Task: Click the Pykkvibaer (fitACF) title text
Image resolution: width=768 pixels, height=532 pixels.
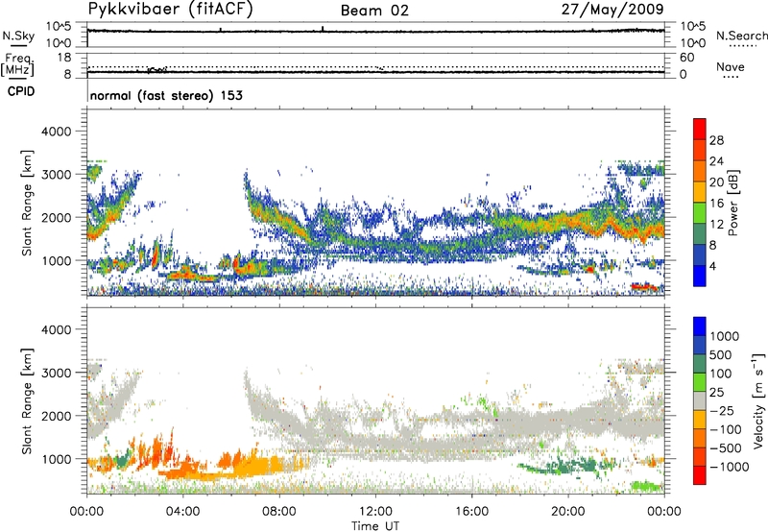Action: point(171,10)
